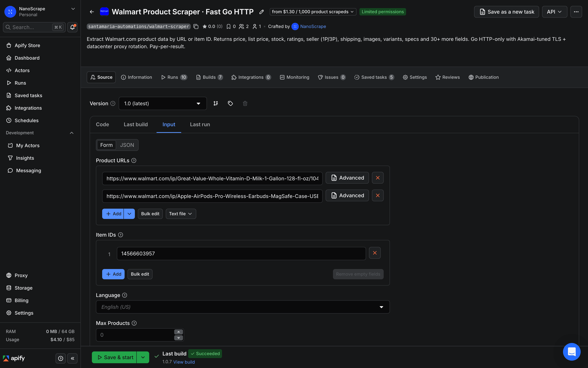Image resolution: width=588 pixels, height=368 pixels.
Task: Open more options ellipsis menu
Action: 576,12
